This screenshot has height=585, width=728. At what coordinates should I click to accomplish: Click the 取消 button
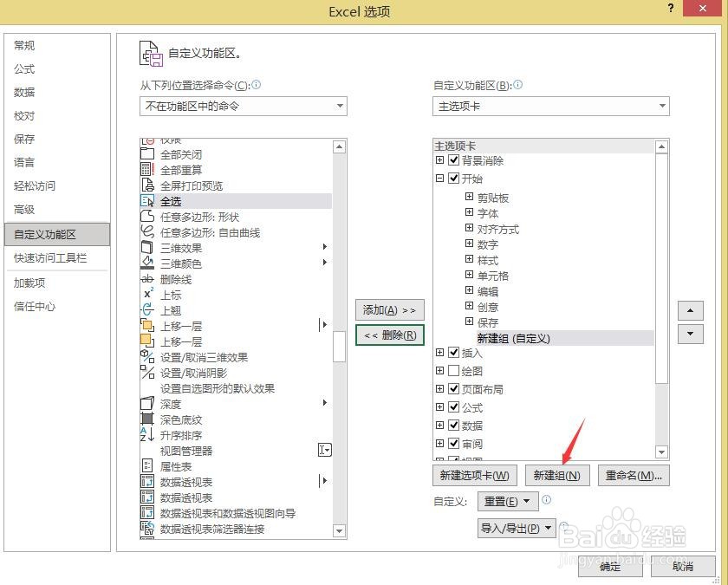683,567
